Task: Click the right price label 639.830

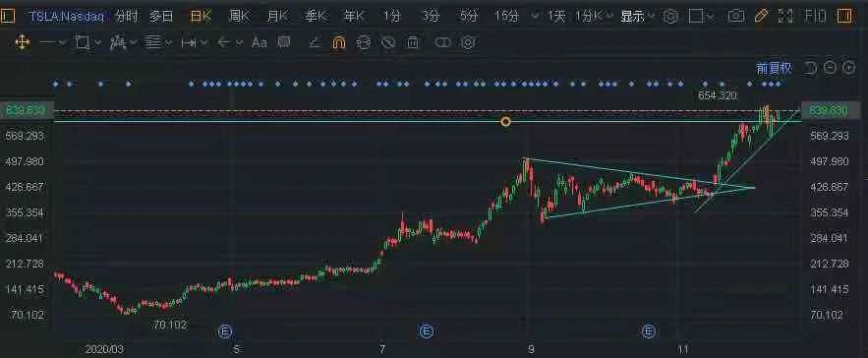Action: 828,110
